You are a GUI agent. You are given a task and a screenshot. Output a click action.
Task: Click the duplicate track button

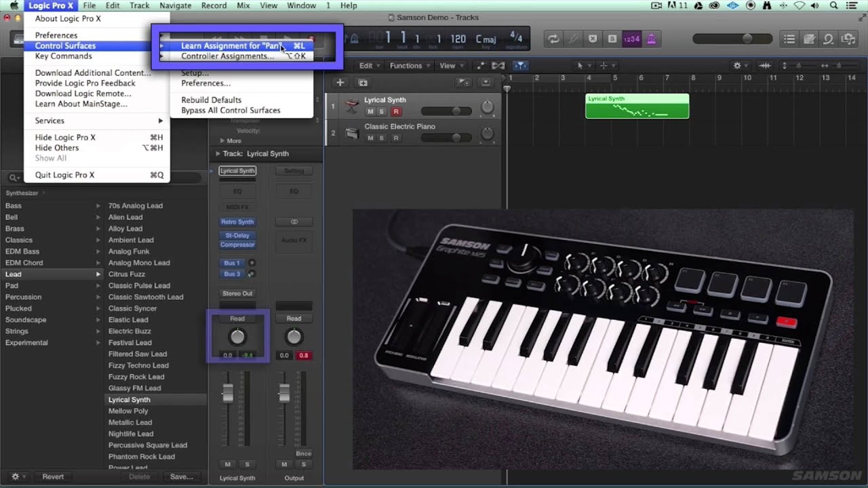(363, 83)
